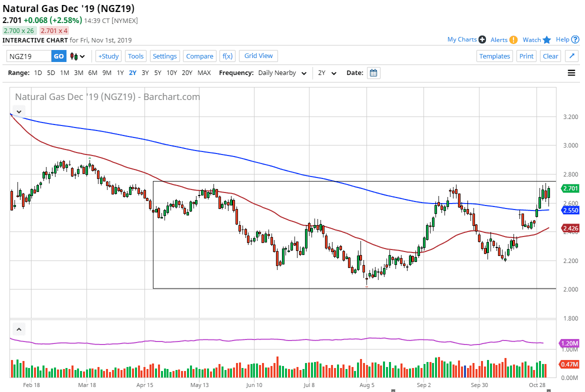
Task: Open the hamburger chart menu
Action: (571, 73)
